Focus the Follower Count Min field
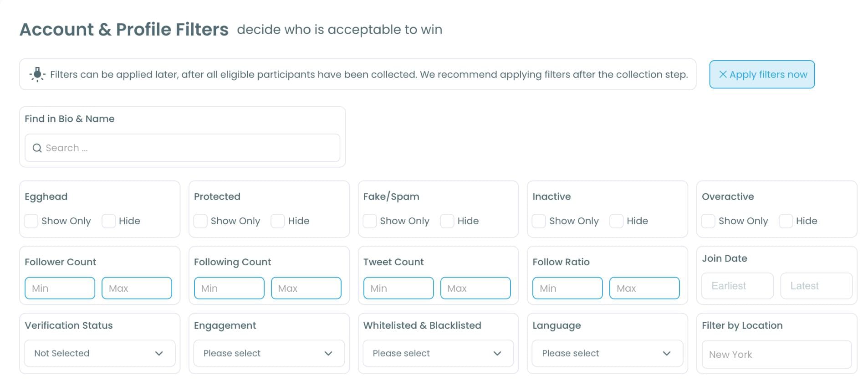Viewport: 868px width, 387px height. coord(60,288)
